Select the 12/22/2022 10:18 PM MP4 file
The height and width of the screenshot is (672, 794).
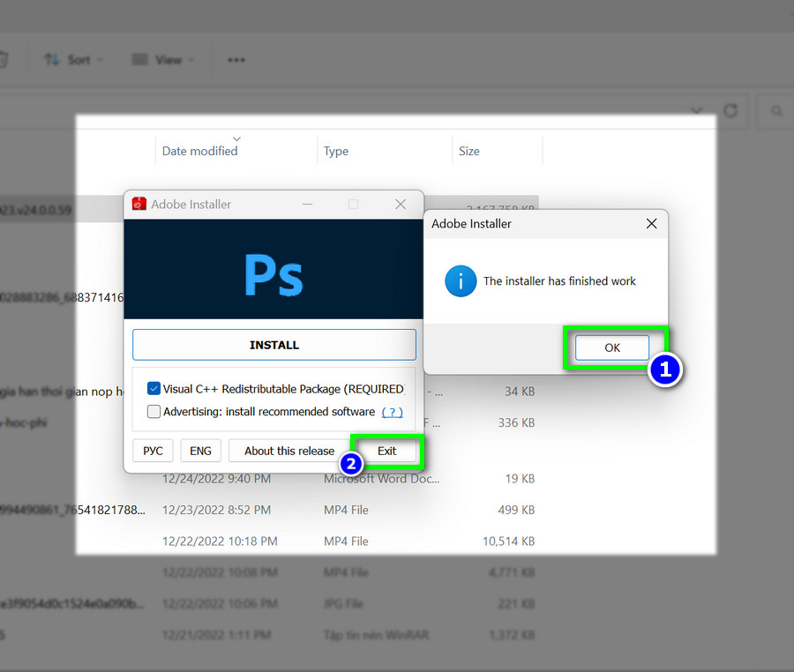(x=268, y=541)
